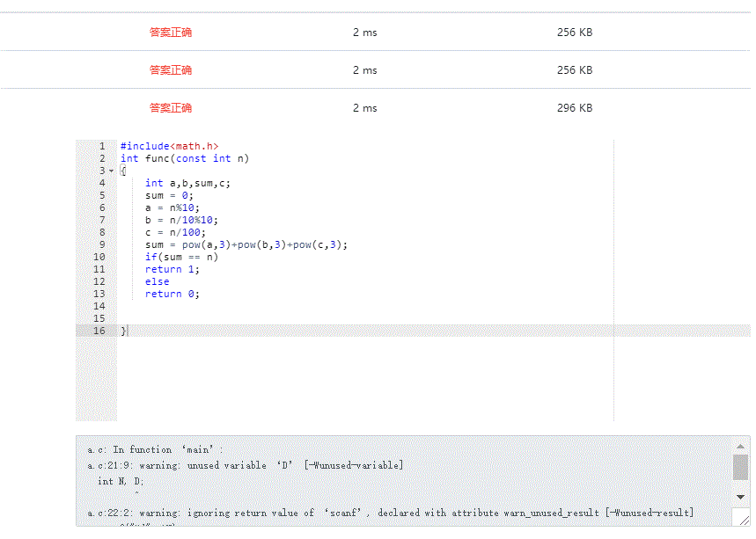Click the "if(sum == n)" statement
756x539 pixels.
181,257
